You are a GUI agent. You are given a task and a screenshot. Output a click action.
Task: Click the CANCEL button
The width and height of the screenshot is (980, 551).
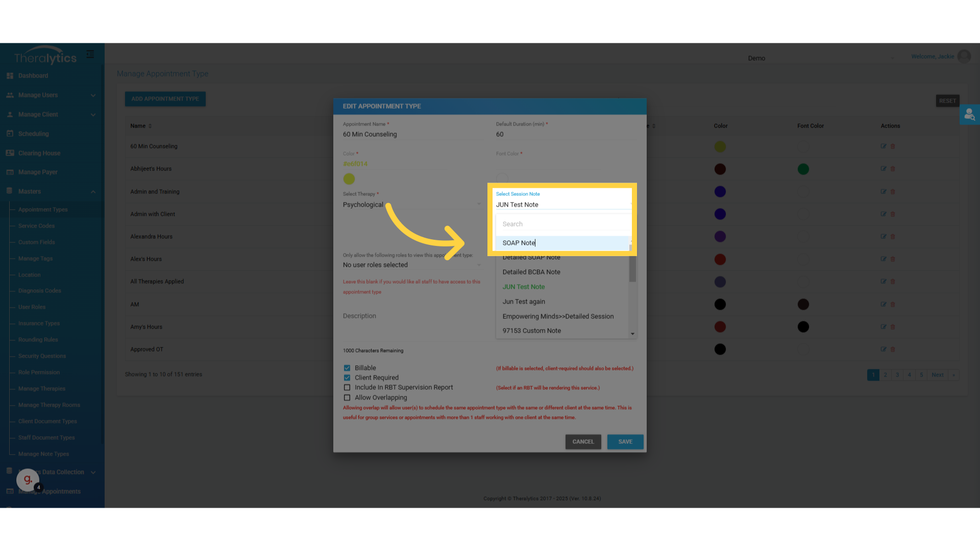pos(583,442)
